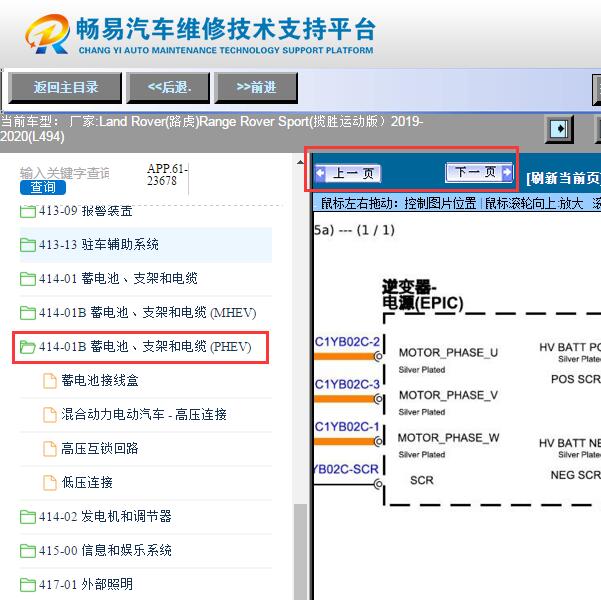
Task: Click the page icon beside 低压连接
Action: 50,483
